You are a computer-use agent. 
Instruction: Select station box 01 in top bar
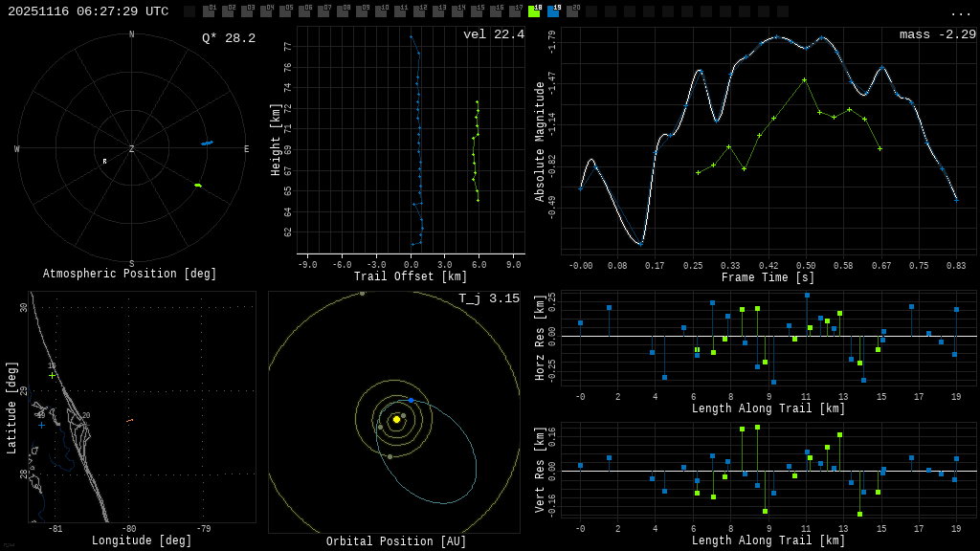tap(209, 11)
